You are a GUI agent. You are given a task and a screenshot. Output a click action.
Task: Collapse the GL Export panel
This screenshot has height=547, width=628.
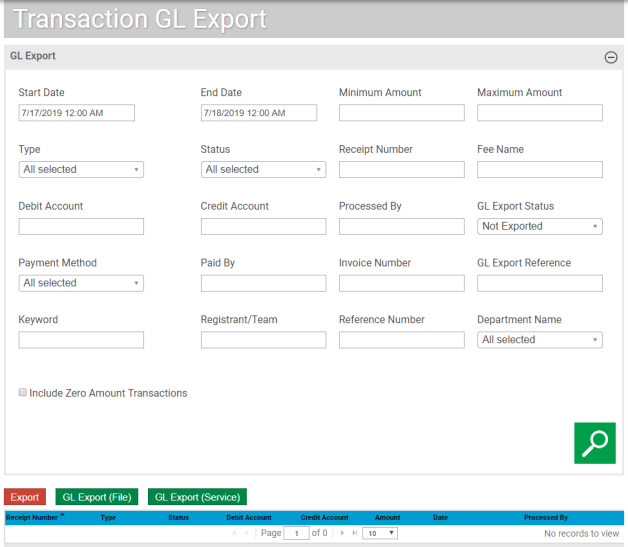[611, 58]
